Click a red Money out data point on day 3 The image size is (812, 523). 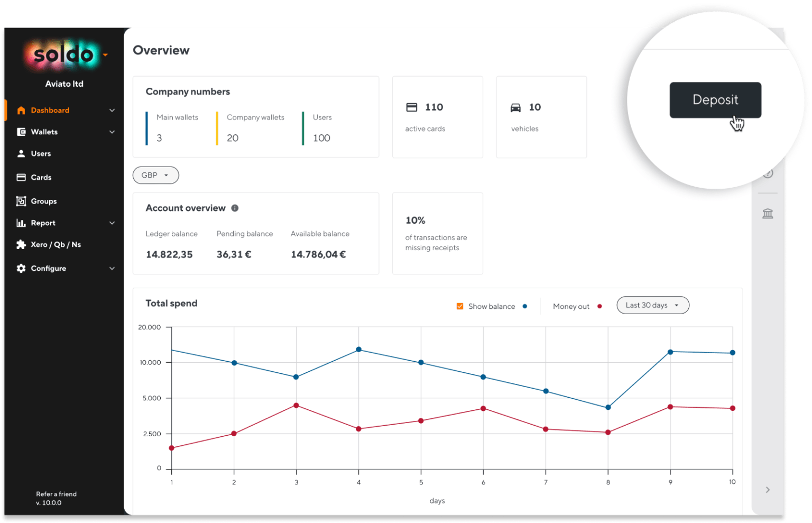tap(296, 406)
